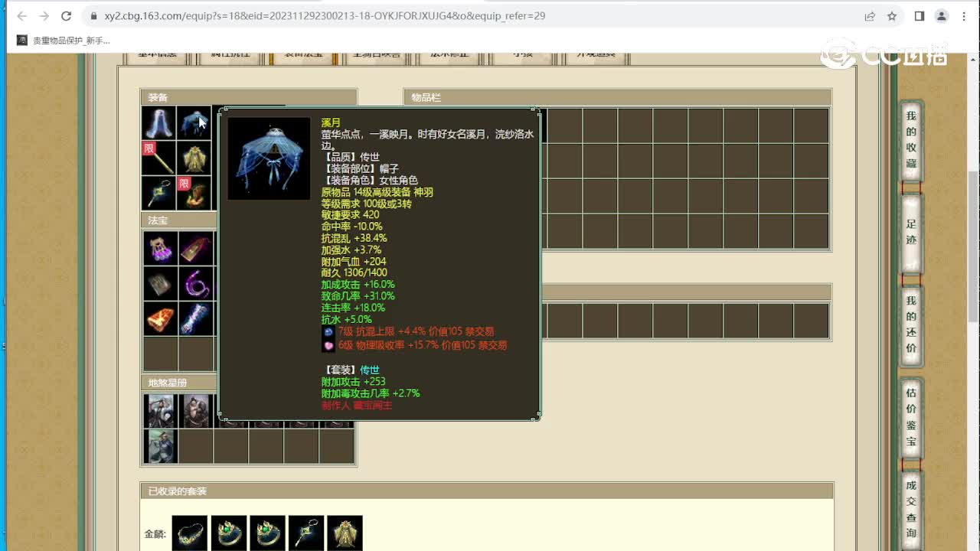Click the 抗混乱 +38.4% stat

[x=354, y=238]
